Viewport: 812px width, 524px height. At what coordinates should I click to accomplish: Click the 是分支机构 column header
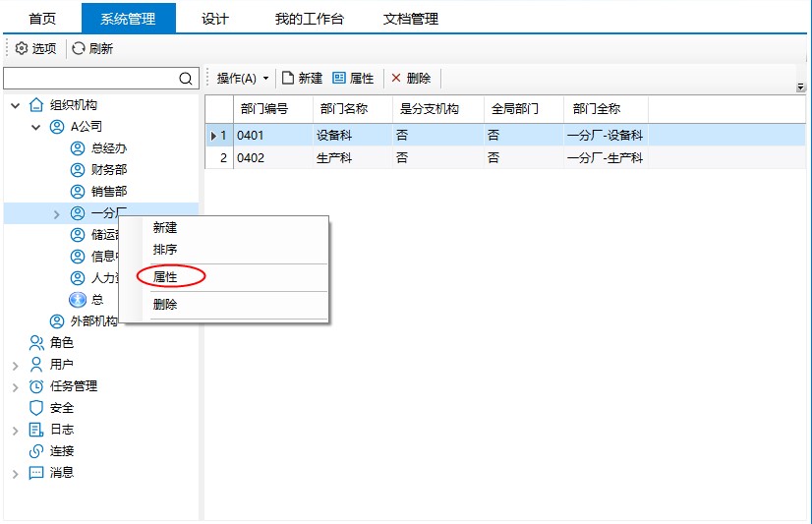[x=438, y=109]
